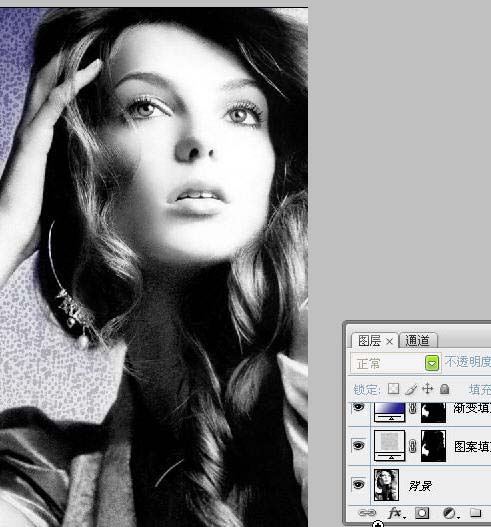The image size is (491, 527).
Task: Lock image pixels brush icon
Action: [411, 389]
